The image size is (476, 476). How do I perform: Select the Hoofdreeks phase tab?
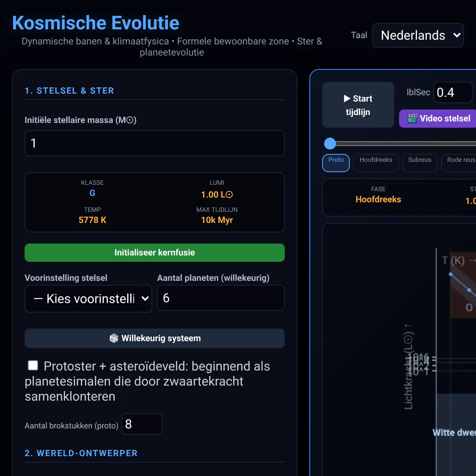pos(376,163)
